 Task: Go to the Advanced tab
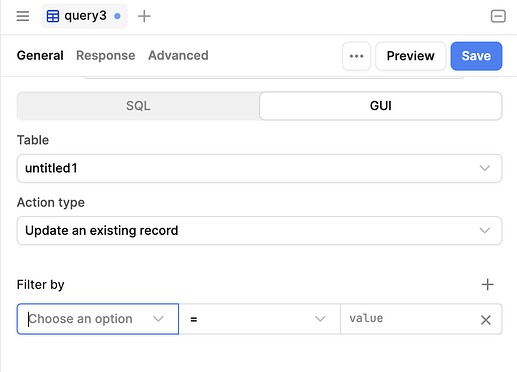click(x=178, y=56)
